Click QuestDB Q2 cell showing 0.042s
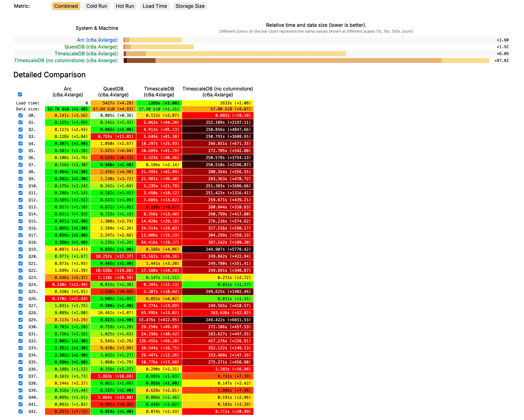This screenshot has width=524, height=420. (113, 130)
